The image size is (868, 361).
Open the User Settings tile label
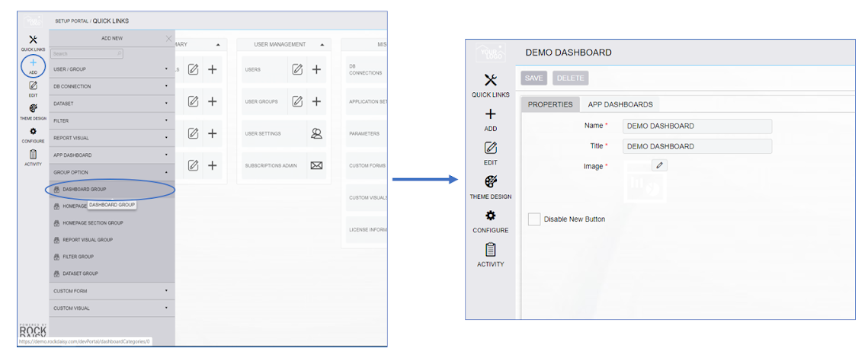(x=264, y=133)
